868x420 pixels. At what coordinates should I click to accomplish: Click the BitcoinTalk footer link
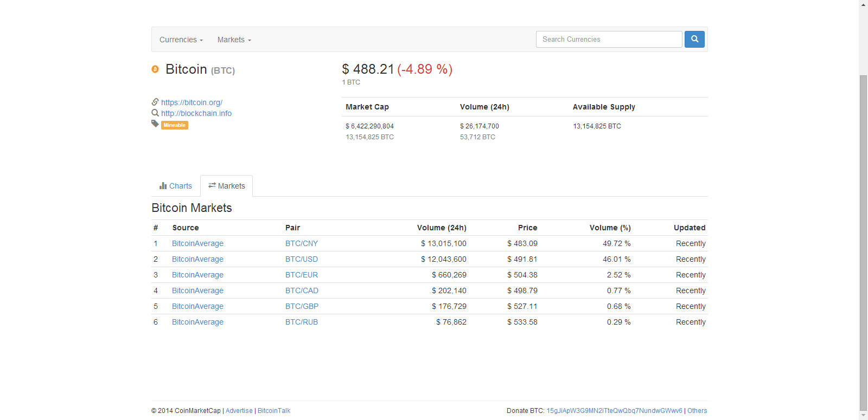(x=274, y=411)
